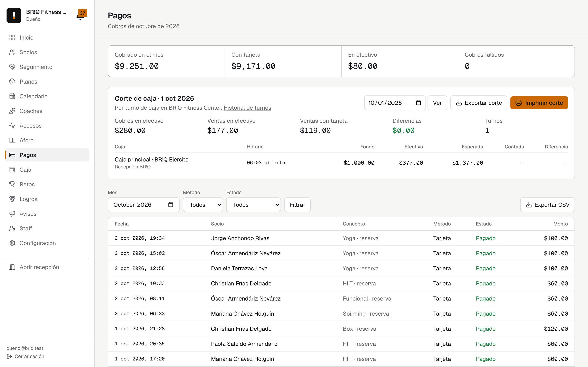Open the Historial de turnos link
This screenshot has width=588, height=367.
point(247,108)
